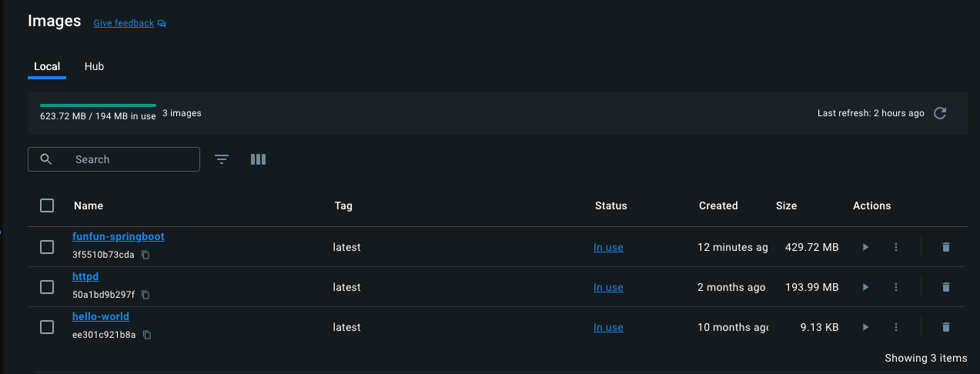Click the Search images field
This screenshot has width=980, height=374.
click(114, 159)
